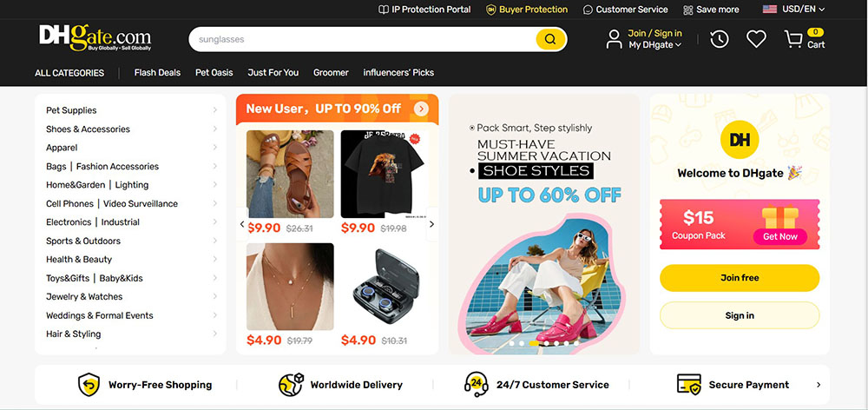Select the first banner carousel dot
The height and width of the screenshot is (410, 868).
(x=511, y=343)
